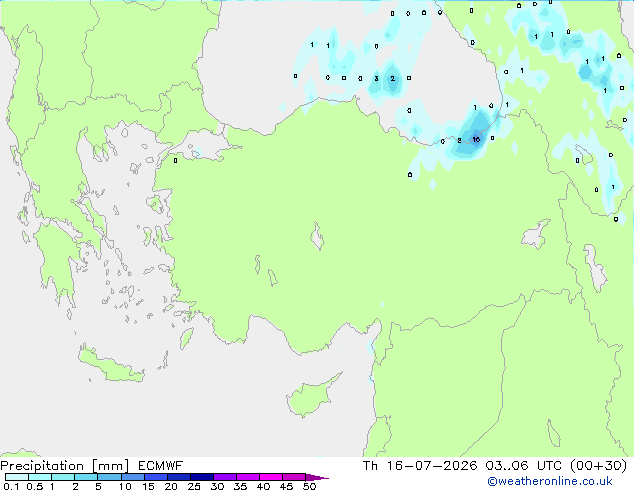This screenshot has height=490, width=634.
Task: Select the 30–35 mm purple legend swatch
Action: coord(225,477)
